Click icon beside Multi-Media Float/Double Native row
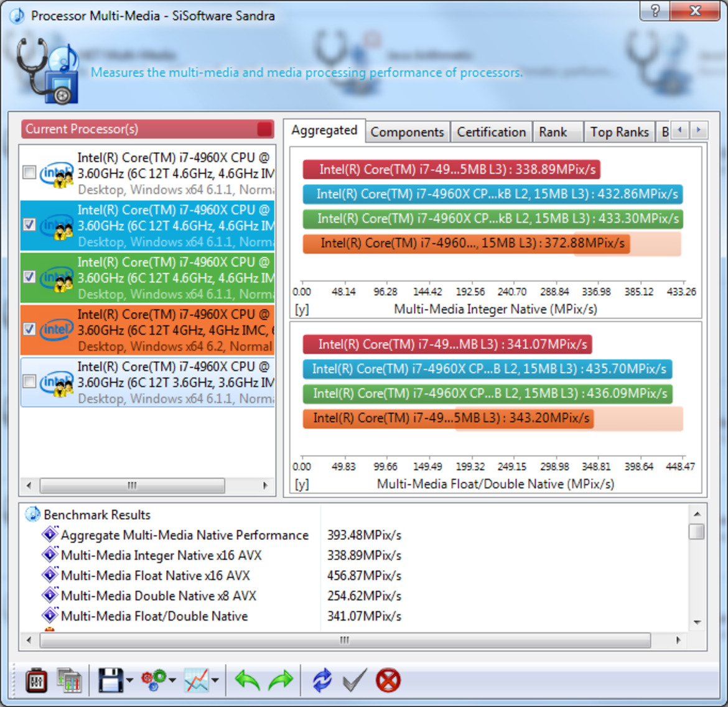Image resolution: width=728 pixels, height=707 pixels. [x=50, y=616]
